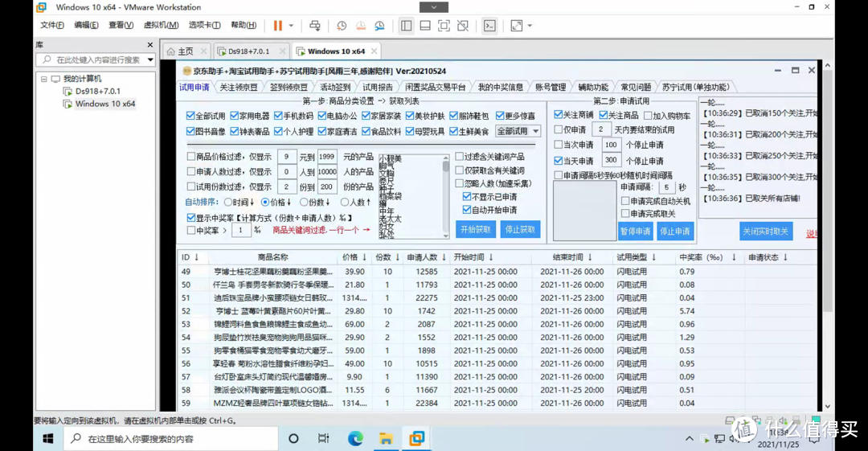Viewport: 868px width, 451px height.
Task: Sort by the 中奖率 (‰) column arrow
Action: coord(734,257)
